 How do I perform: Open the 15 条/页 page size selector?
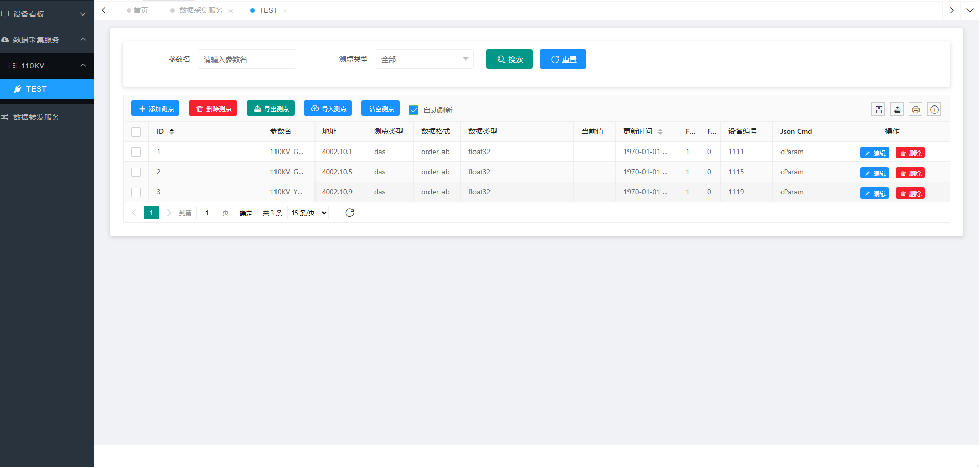coord(309,213)
